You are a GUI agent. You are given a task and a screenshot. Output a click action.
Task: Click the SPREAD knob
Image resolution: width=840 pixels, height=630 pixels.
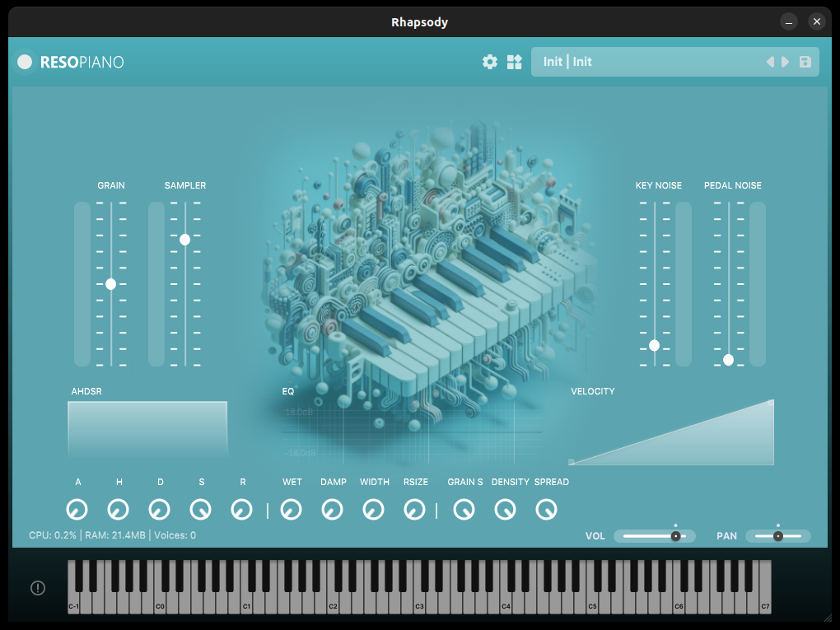click(547, 510)
